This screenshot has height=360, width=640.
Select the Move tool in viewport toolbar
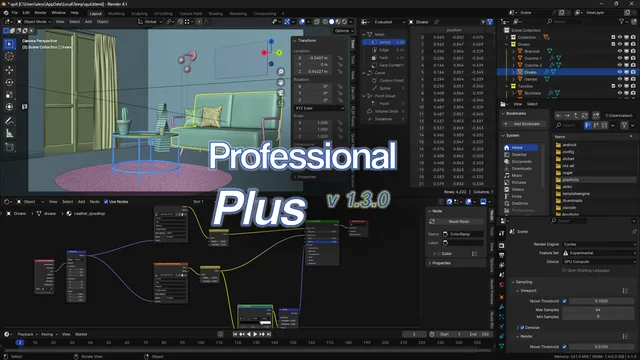(10, 70)
